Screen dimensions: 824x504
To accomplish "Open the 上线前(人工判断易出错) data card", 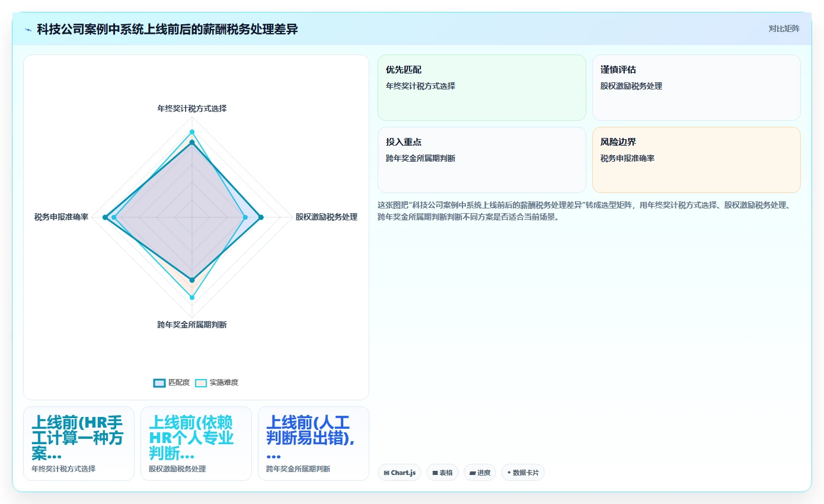I will [314, 444].
